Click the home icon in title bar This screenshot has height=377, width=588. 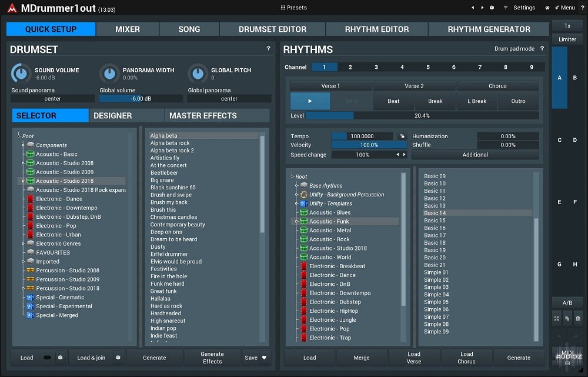point(547,8)
